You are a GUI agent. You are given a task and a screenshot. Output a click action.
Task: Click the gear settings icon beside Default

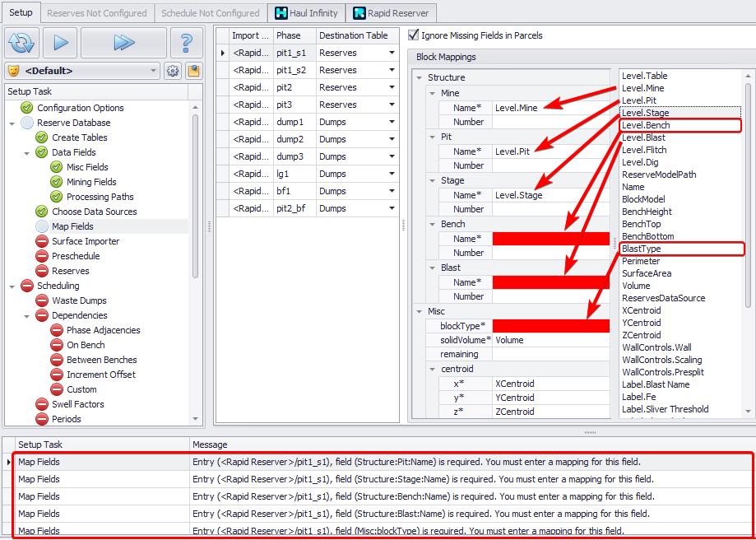(x=173, y=71)
